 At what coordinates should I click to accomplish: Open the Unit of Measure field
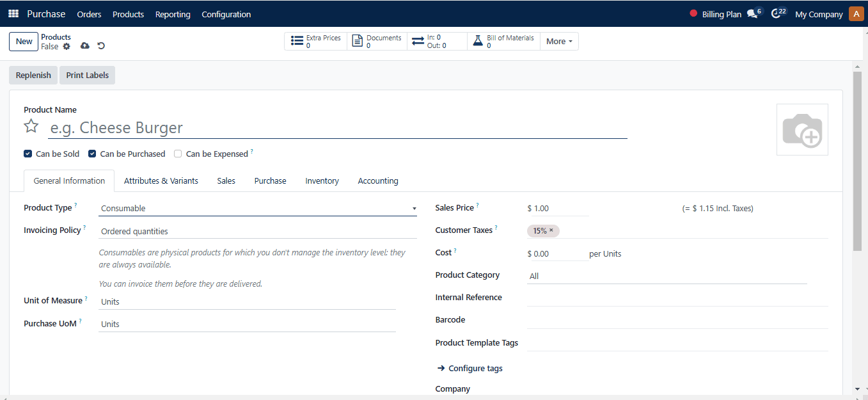(x=247, y=301)
